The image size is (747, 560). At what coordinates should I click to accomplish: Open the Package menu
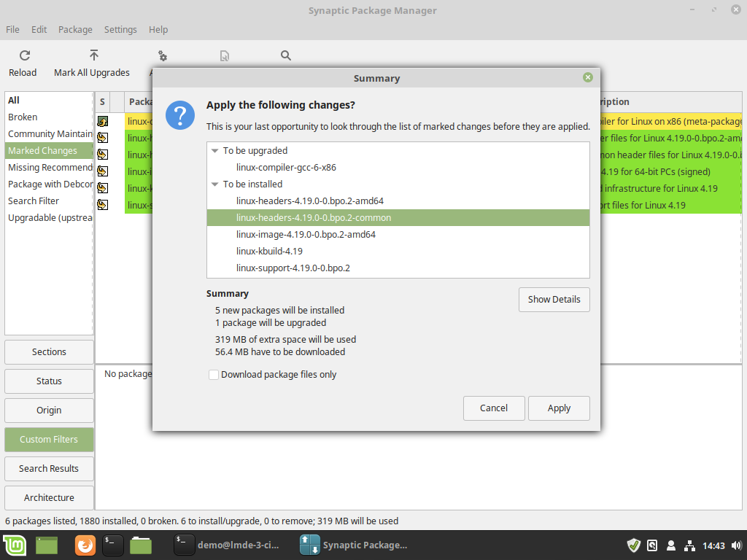pos(75,29)
